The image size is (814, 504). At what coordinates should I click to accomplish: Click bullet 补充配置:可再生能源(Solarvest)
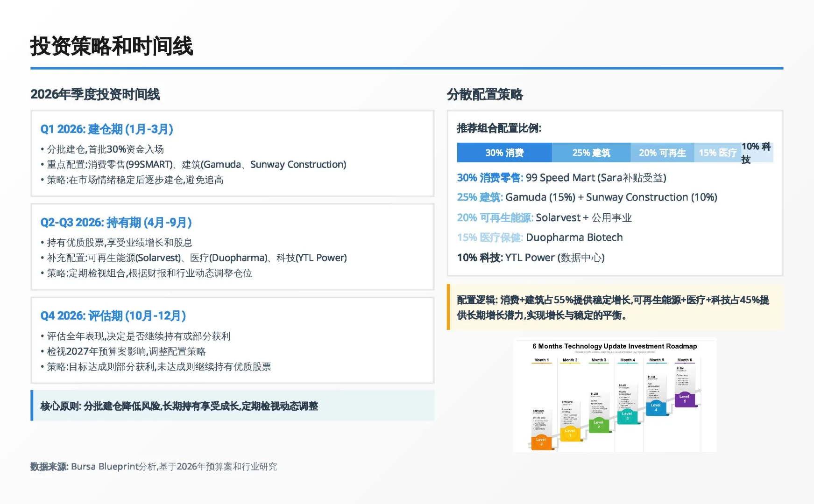coord(194,258)
